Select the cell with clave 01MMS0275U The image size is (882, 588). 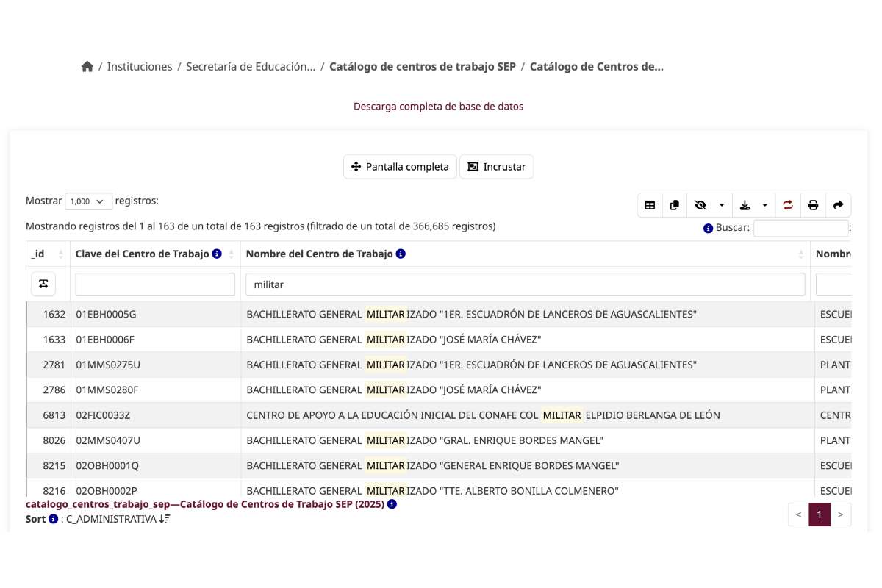coord(155,365)
